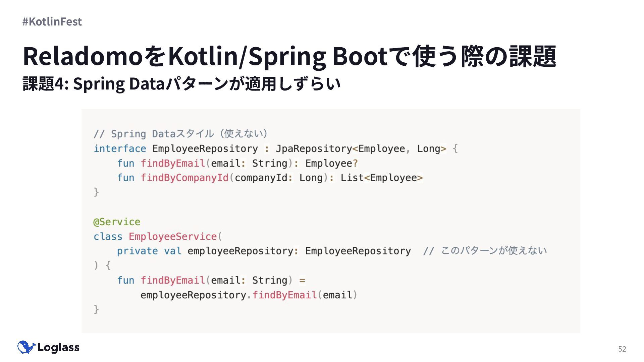Click the #KotlinFest hashtag
Screen dimensions: 644x362
(x=52, y=21)
